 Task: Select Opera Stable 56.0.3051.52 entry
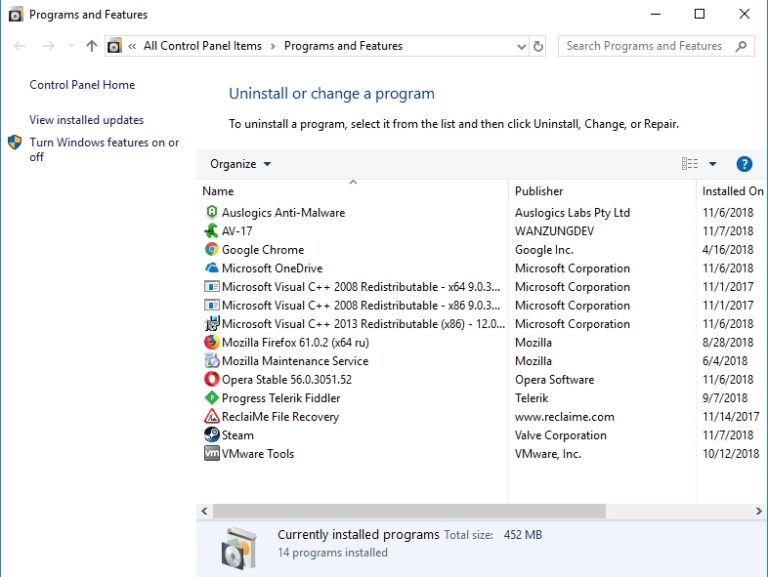point(287,380)
